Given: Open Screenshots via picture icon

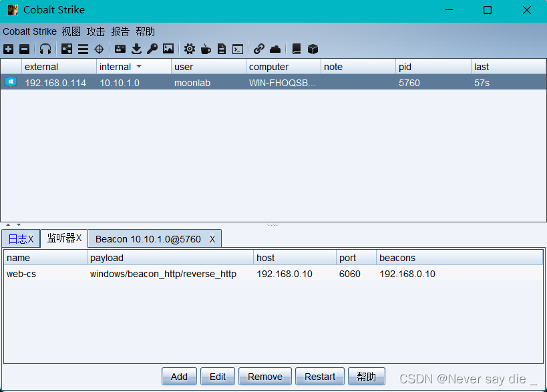Looking at the screenshot, I should click(168, 49).
